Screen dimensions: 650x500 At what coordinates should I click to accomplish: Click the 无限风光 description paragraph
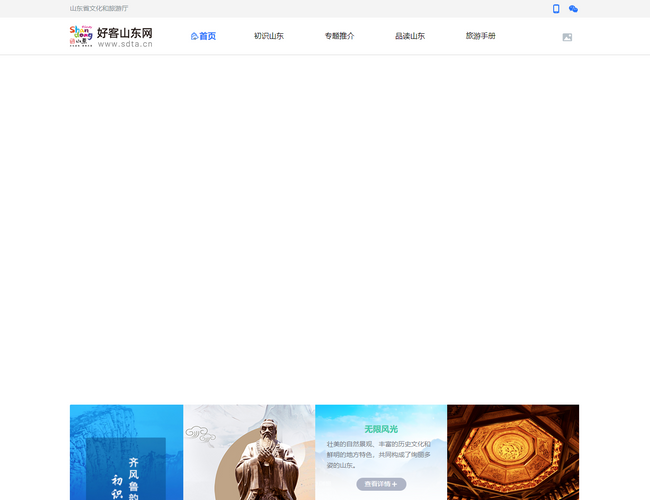[378, 454]
